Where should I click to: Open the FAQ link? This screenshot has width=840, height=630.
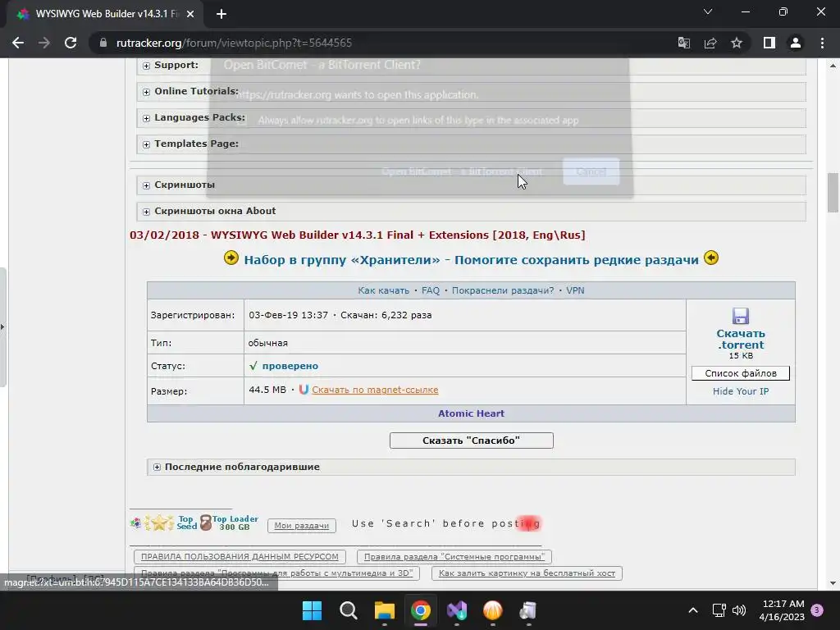click(431, 290)
